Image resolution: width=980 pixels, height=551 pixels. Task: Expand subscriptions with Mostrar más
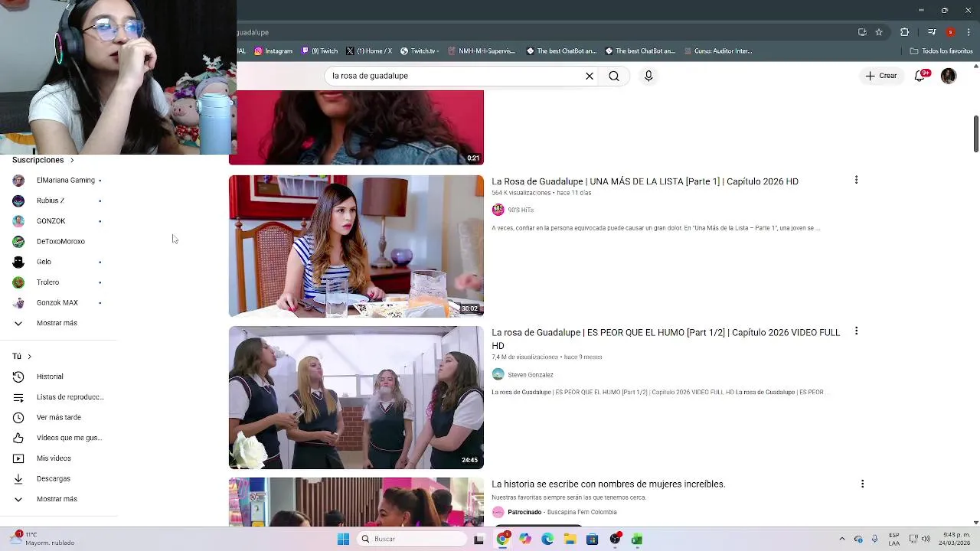click(58, 323)
